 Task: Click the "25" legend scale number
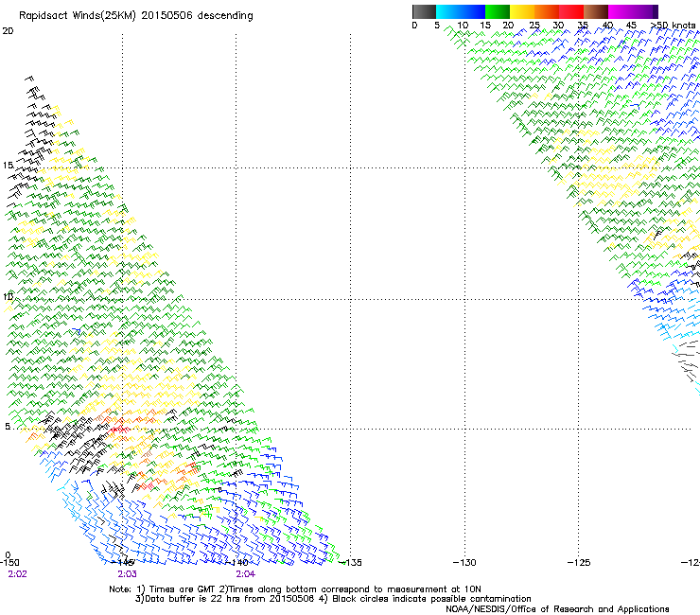[x=534, y=26]
